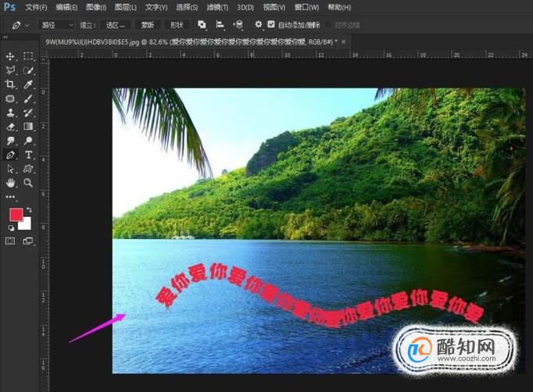Select the Hand tool
The width and height of the screenshot is (533, 392).
pos(10,183)
